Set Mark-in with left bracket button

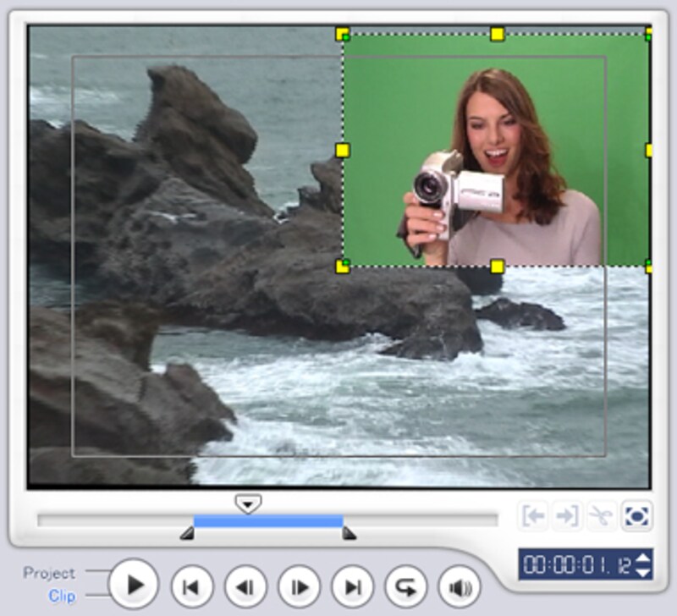[533, 516]
